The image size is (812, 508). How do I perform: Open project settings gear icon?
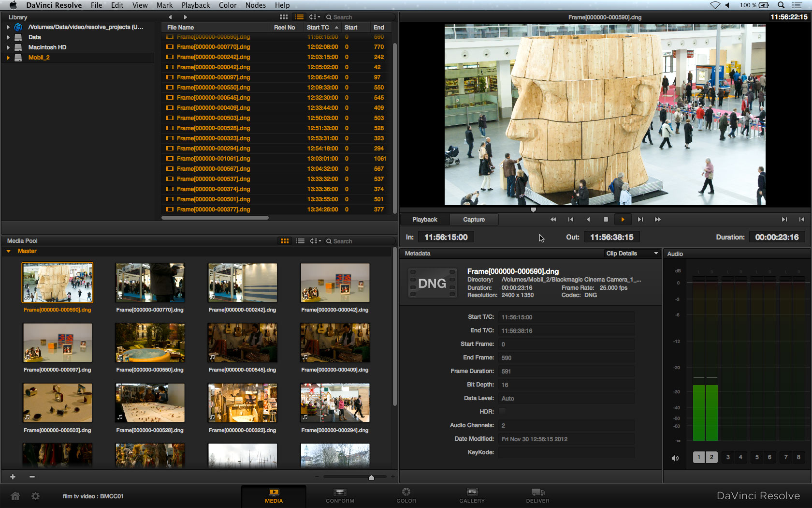(35, 496)
